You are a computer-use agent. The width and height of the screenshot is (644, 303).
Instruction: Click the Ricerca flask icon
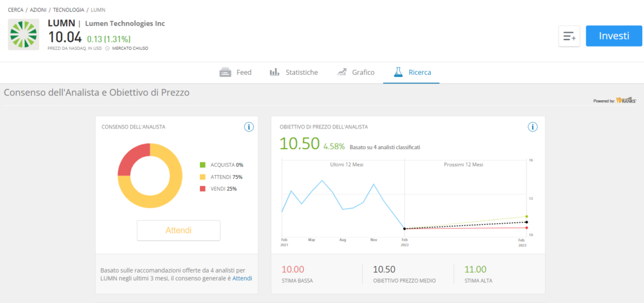(x=398, y=72)
